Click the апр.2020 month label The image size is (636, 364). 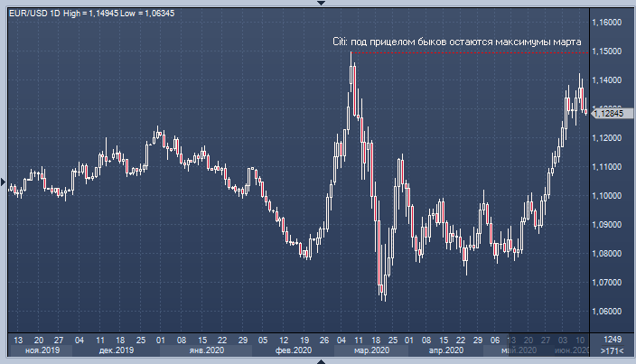coord(445,350)
